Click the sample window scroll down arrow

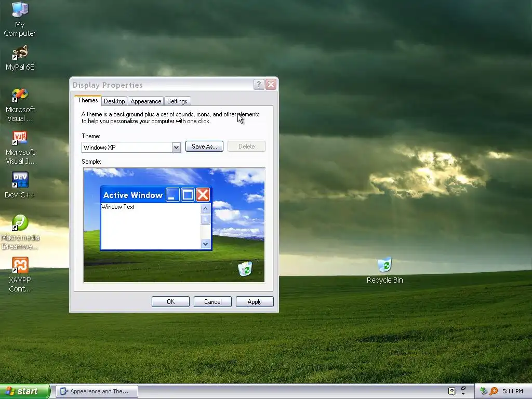click(x=205, y=244)
